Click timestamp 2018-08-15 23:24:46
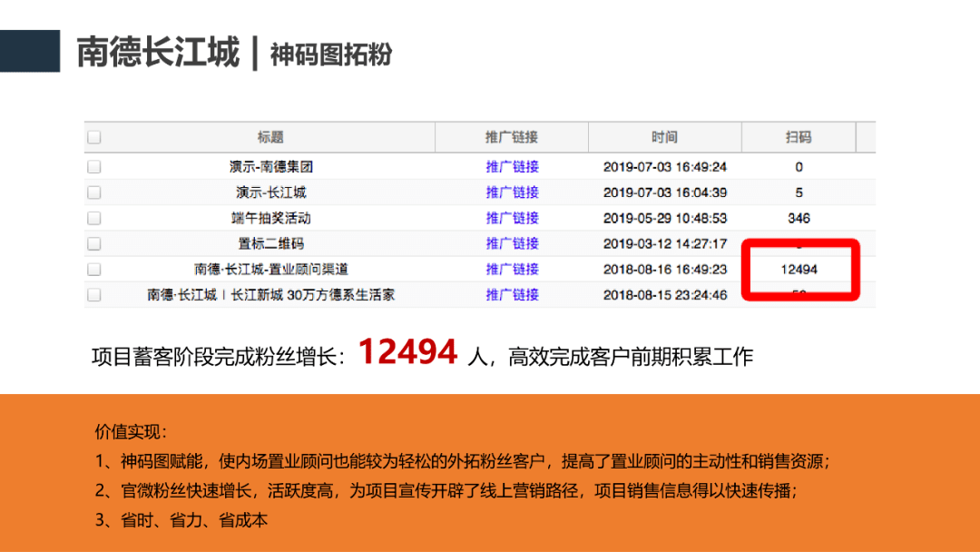 coord(665,295)
